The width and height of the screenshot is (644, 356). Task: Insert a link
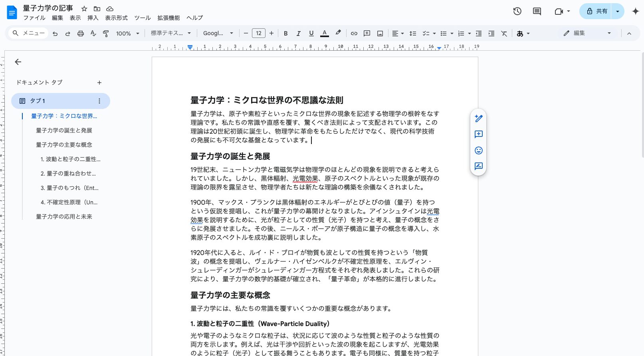click(x=354, y=34)
